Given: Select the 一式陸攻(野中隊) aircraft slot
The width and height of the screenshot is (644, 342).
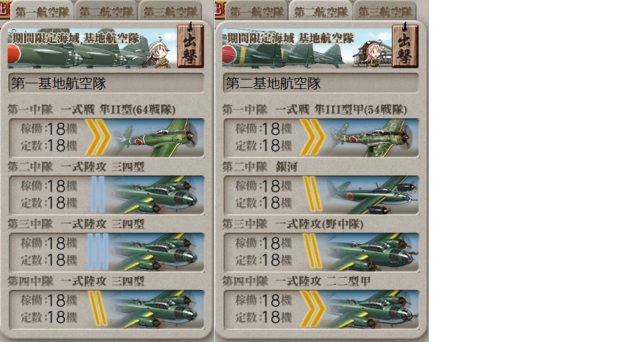Looking at the screenshot, I should 321,252.
